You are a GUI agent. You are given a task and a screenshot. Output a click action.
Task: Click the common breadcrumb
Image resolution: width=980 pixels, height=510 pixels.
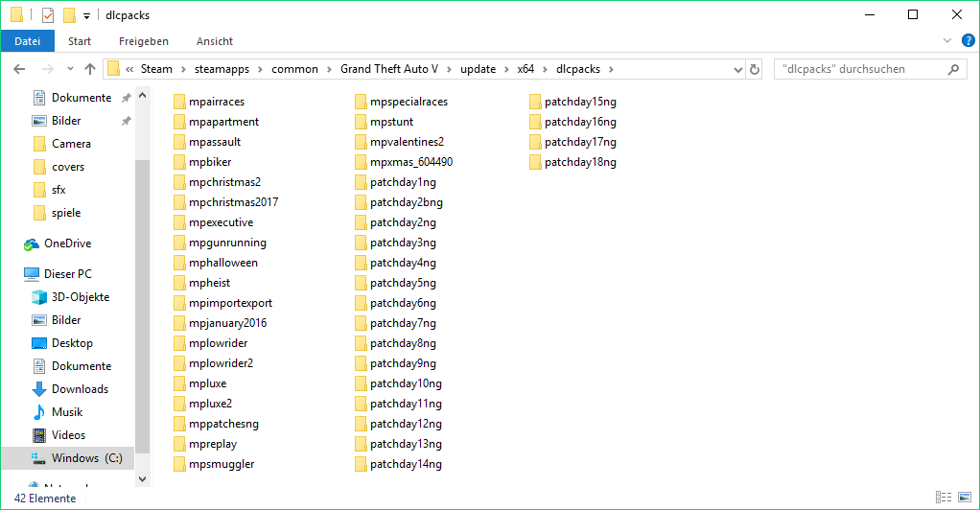pos(295,69)
